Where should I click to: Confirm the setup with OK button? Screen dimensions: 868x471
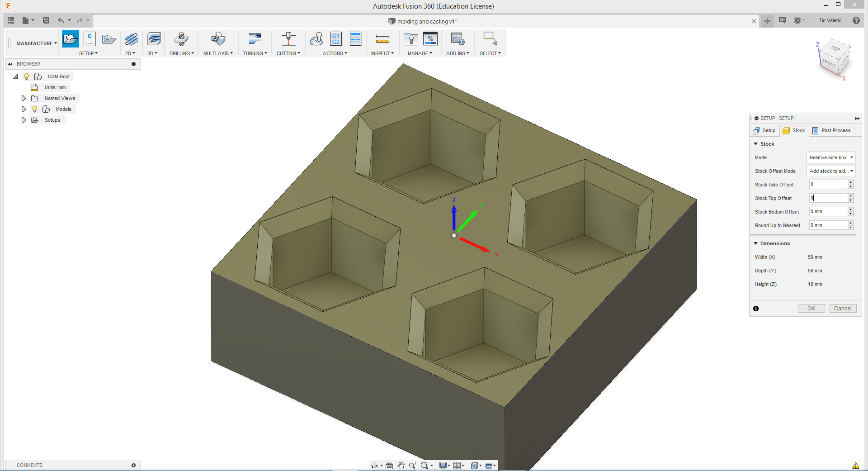(811, 309)
